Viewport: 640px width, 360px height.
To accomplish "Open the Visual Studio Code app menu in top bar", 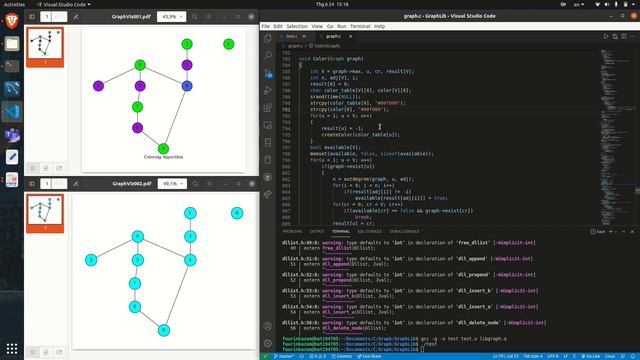I will (63, 4).
